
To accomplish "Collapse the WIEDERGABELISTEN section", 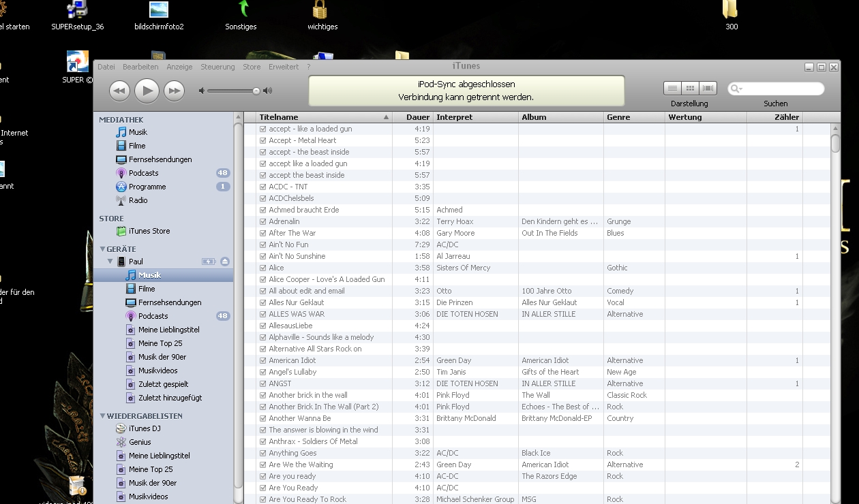I will [102, 415].
